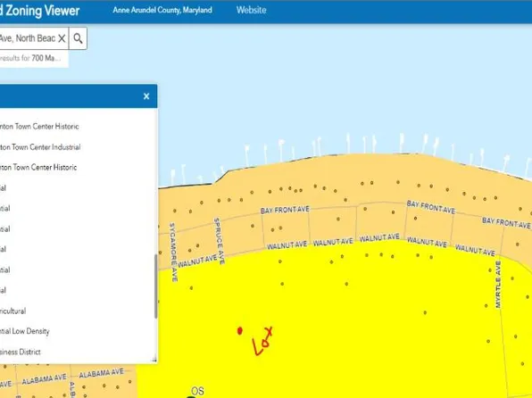
Task: Click the SPRUCE AVE street label
Action: point(220,241)
